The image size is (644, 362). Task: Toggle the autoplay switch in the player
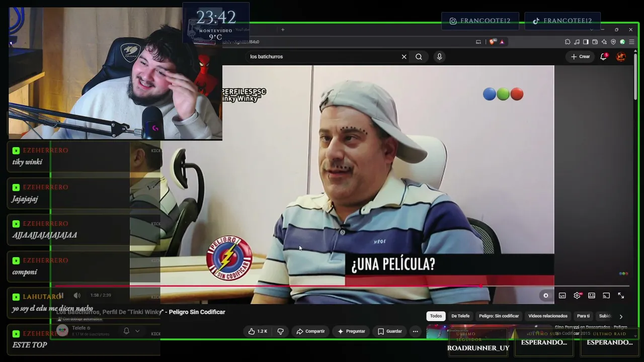click(x=546, y=296)
